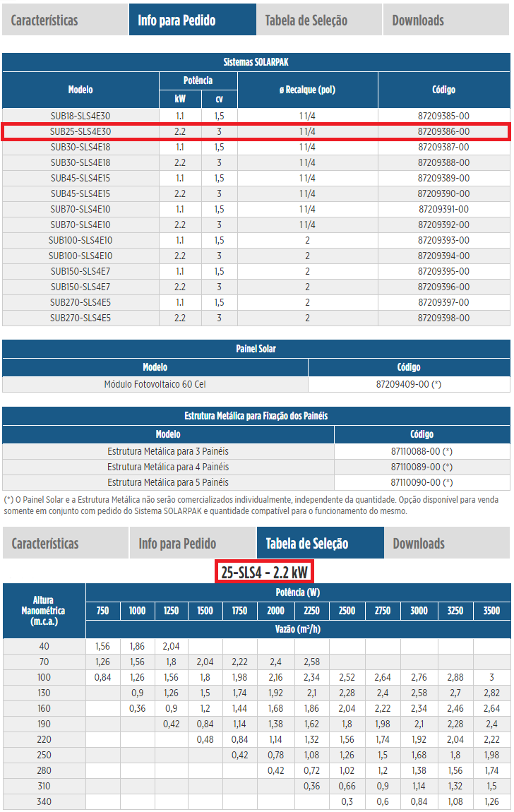
Task: Click the Sistemas SOLARPAK table title
Action: pyautogui.click(x=256, y=62)
